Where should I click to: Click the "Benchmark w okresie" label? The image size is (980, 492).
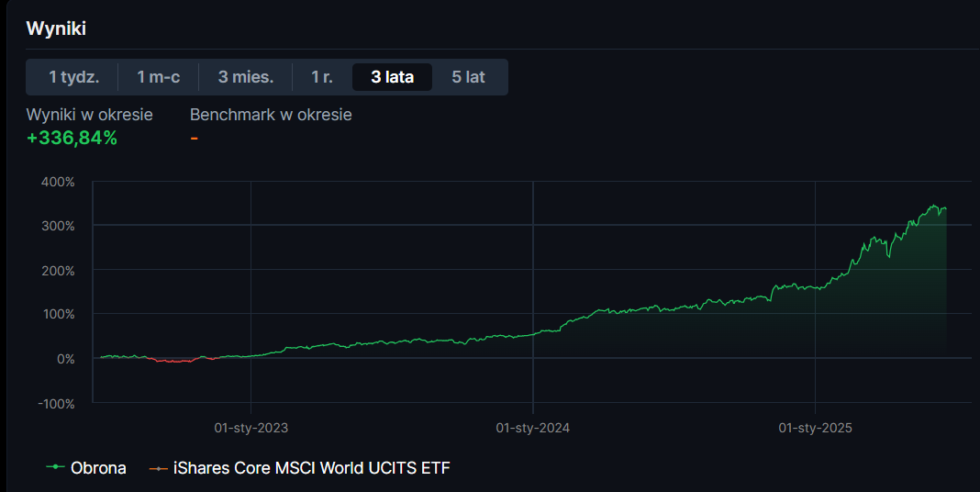[271, 115]
